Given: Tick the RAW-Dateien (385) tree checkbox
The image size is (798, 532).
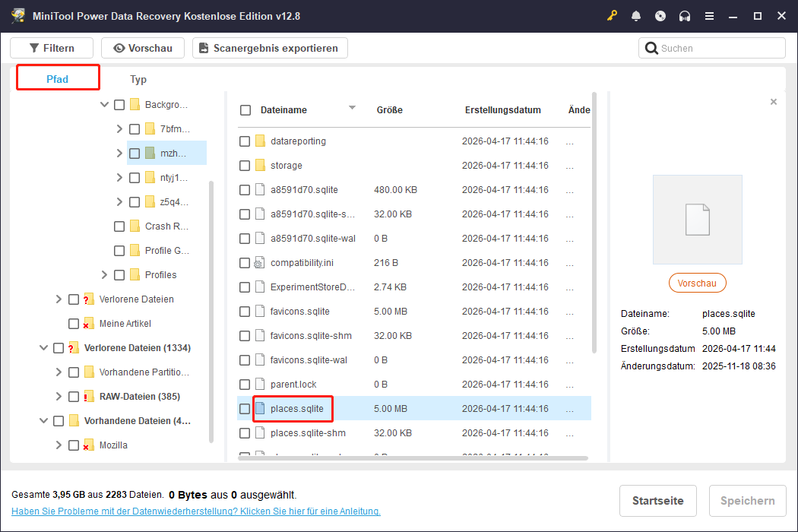Looking at the screenshot, I should tap(74, 397).
